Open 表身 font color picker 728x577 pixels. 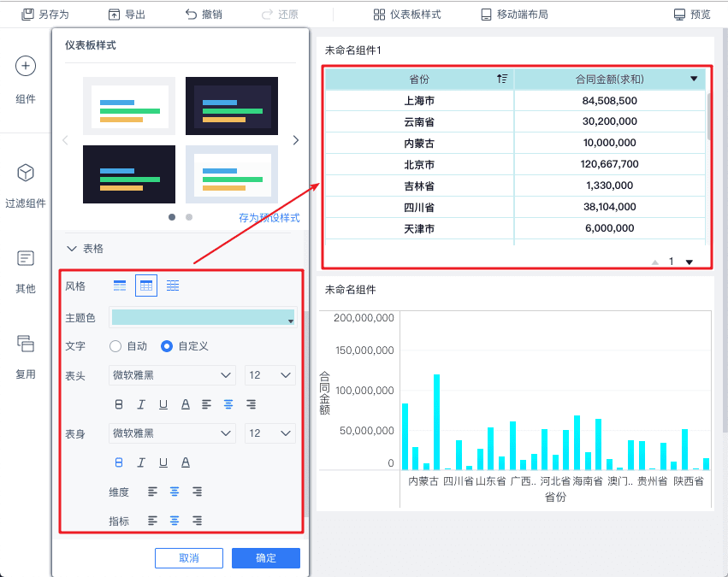186,462
